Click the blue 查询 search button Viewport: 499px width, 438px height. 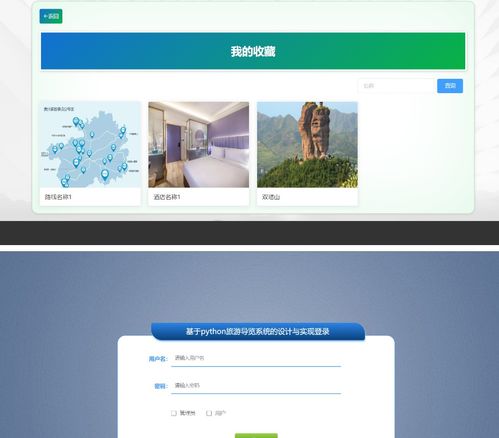tap(450, 86)
